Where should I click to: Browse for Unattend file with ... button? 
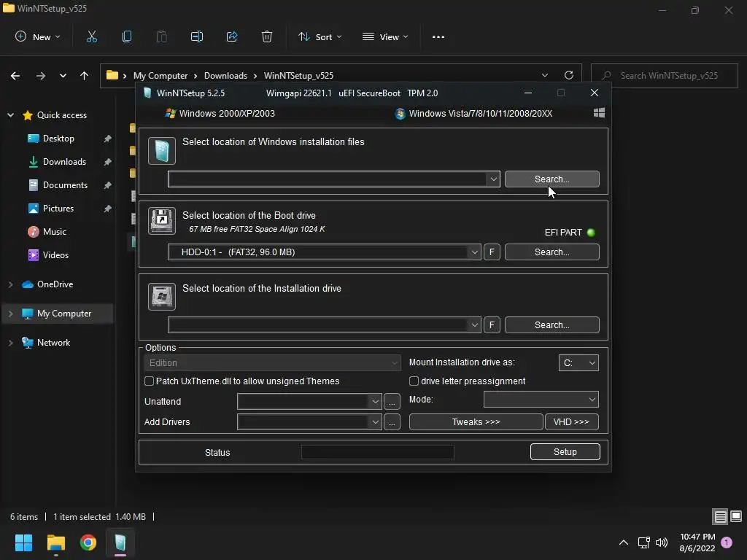pyautogui.click(x=392, y=402)
